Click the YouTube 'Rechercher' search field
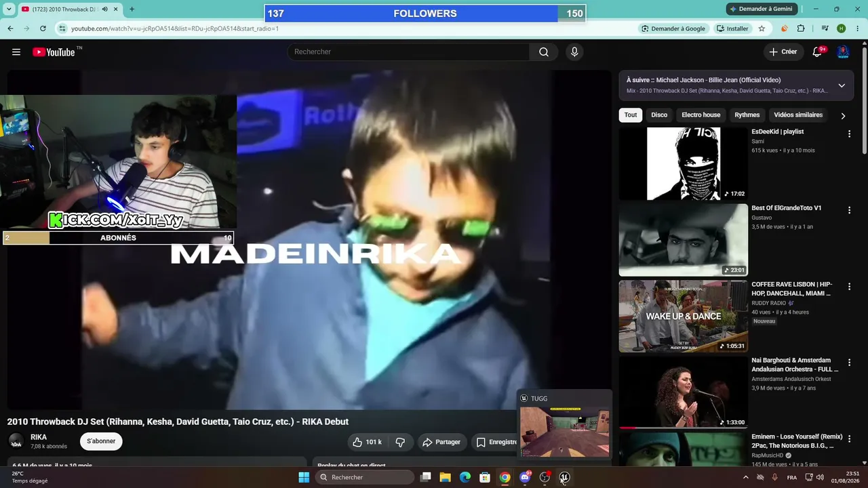This screenshot has height=488, width=868. point(408,52)
